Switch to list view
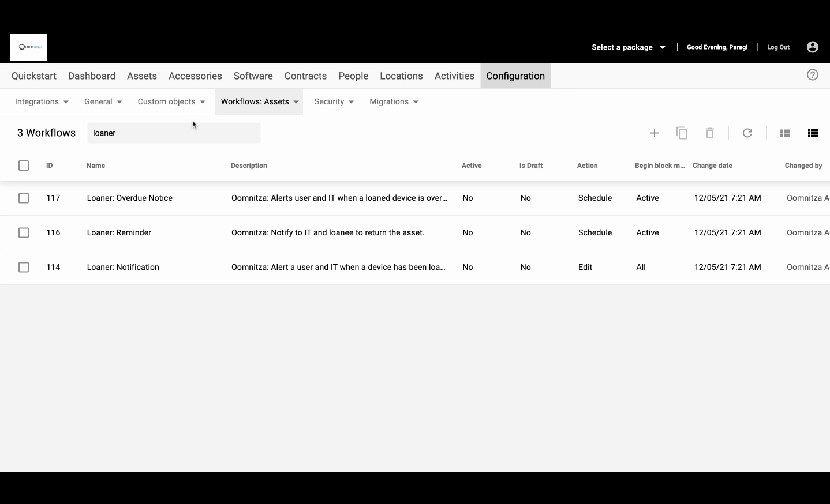This screenshot has height=504, width=830. (813, 133)
